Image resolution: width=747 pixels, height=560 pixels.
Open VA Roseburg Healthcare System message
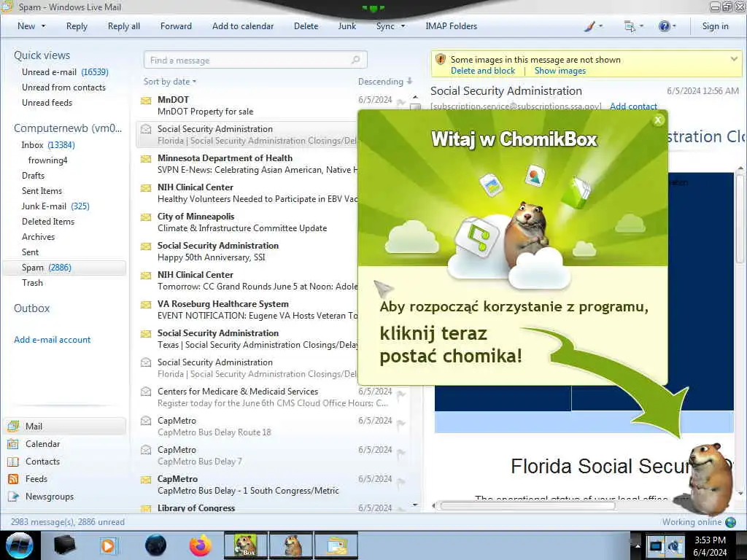[x=248, y=309]
